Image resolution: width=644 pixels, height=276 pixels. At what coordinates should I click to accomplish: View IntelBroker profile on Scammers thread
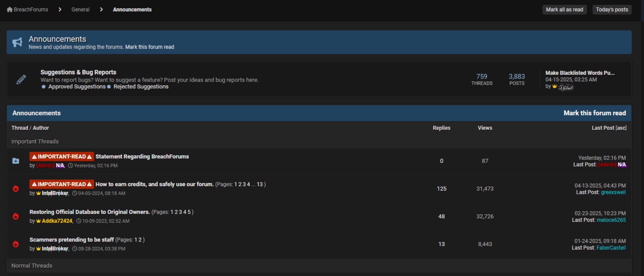[55, 249]
